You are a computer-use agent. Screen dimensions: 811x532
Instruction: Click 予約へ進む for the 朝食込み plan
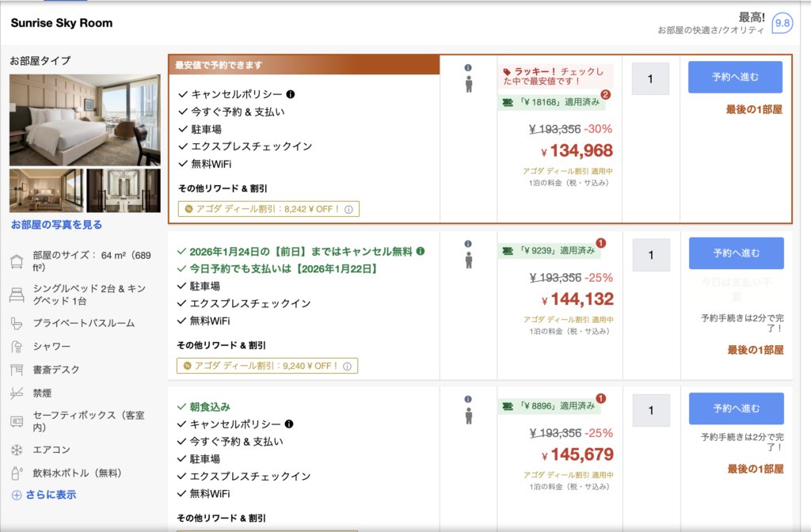(734, 408)
